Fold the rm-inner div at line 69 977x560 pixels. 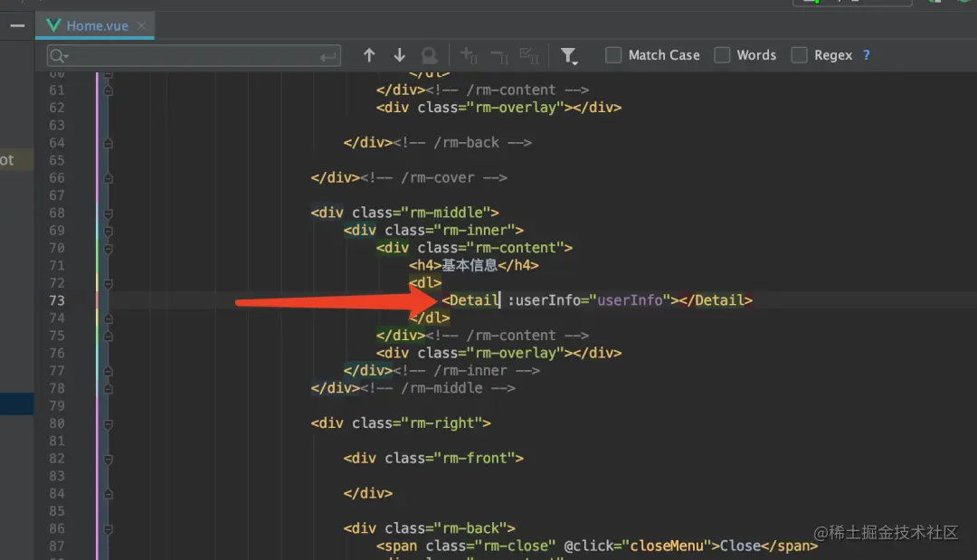(x=108, y=231)
